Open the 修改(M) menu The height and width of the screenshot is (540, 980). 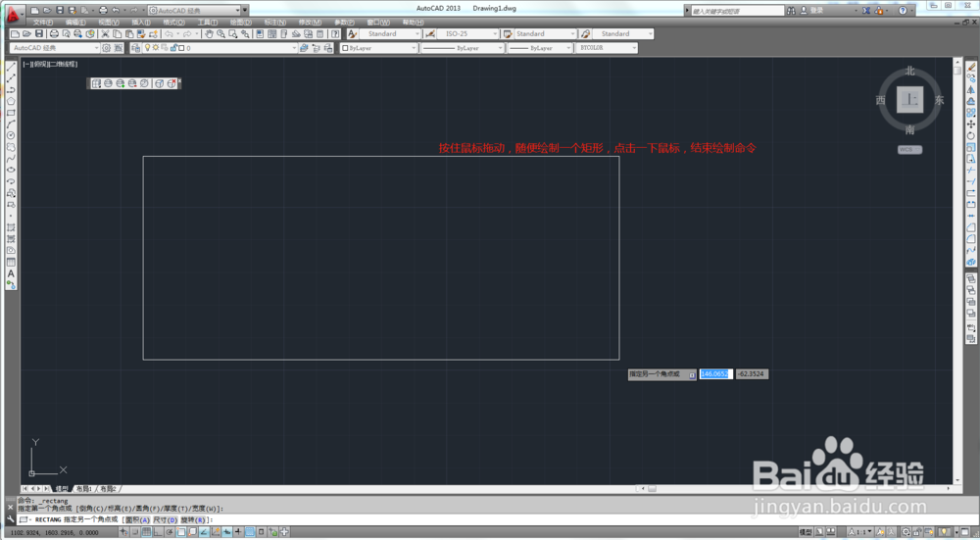(x=310, y=23)
